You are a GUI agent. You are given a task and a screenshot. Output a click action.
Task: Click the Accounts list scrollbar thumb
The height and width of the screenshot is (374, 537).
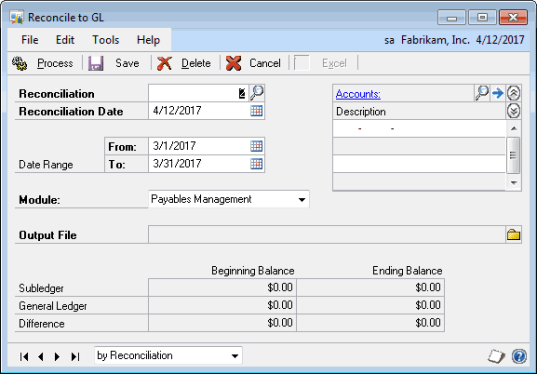(513, 155)
